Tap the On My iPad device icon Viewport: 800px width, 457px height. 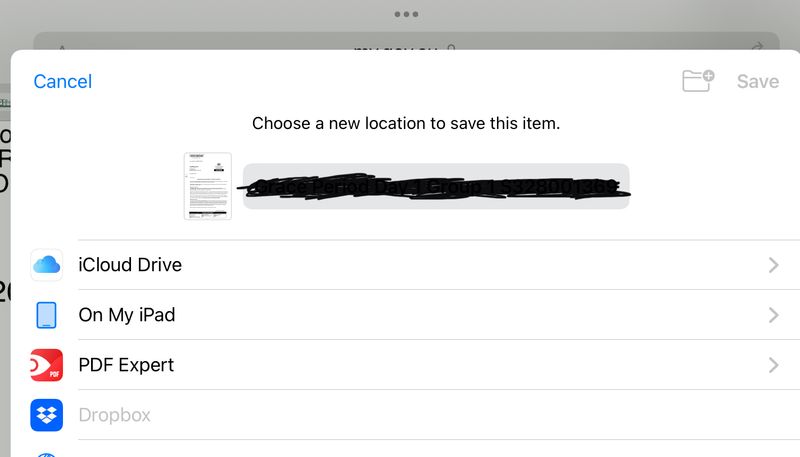coord(47,315)
